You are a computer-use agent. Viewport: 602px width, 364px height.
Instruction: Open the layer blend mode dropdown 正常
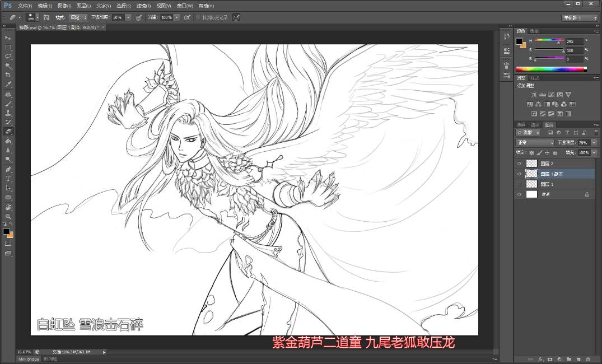(x=535, y=142)
